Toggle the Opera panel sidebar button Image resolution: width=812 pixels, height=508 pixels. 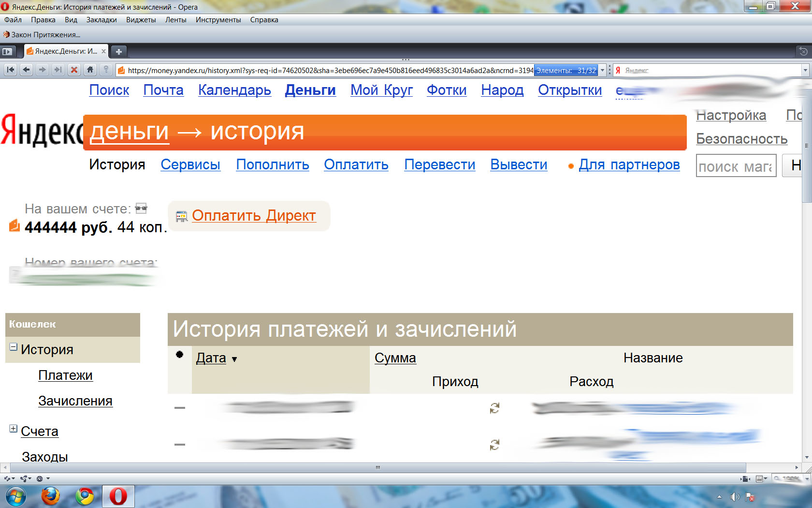click(7, 51)
